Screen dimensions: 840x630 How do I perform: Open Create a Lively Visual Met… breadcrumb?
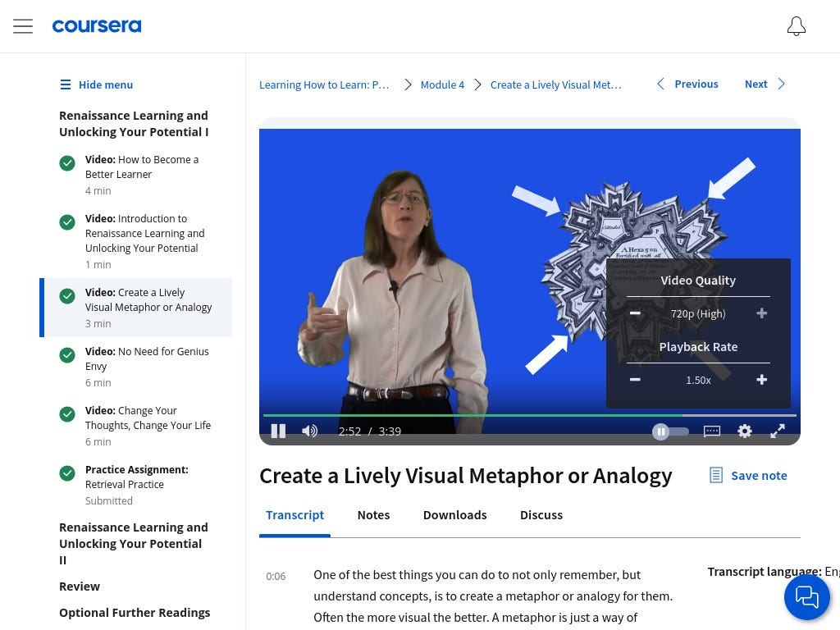[555, 84]
